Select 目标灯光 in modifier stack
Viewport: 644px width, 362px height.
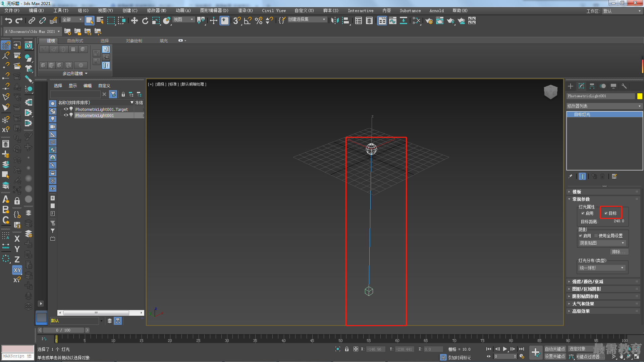click(x=604, y=115)
